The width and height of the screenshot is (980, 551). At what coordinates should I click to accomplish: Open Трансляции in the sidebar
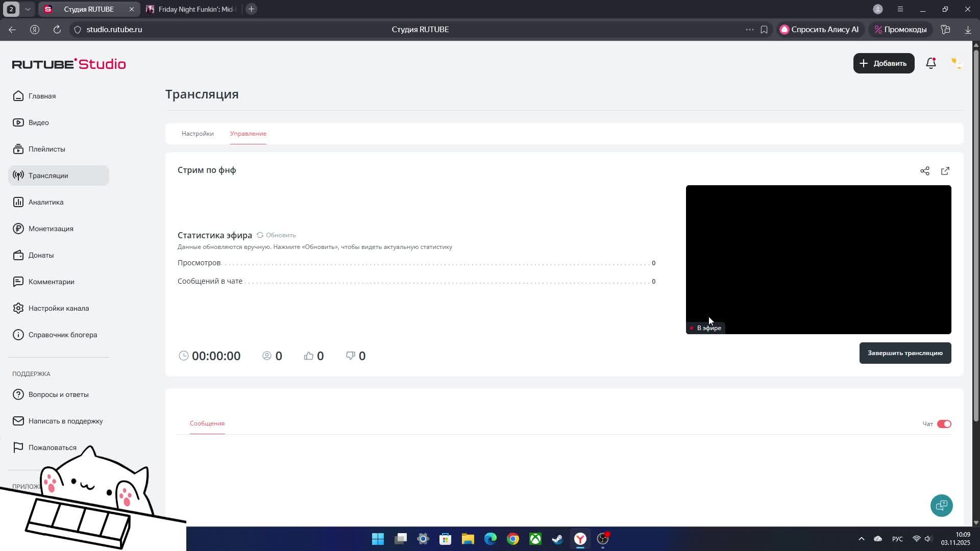click(48, 176)
